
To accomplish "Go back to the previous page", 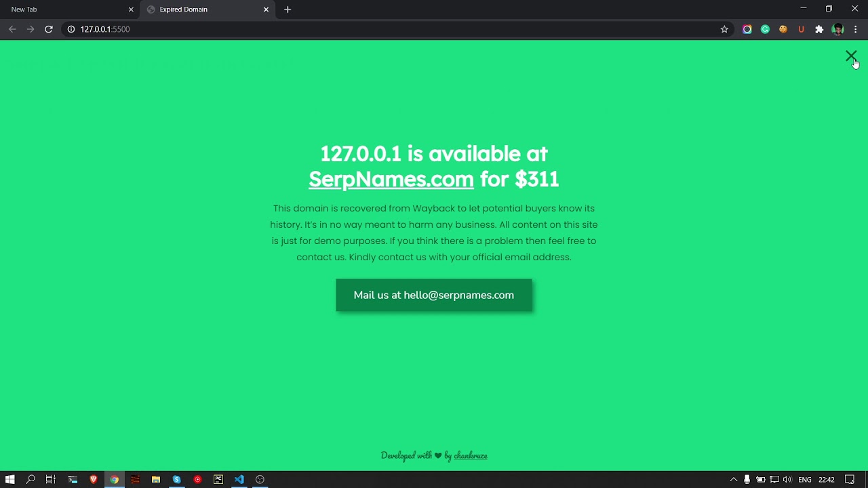I will tap(12, 29).
